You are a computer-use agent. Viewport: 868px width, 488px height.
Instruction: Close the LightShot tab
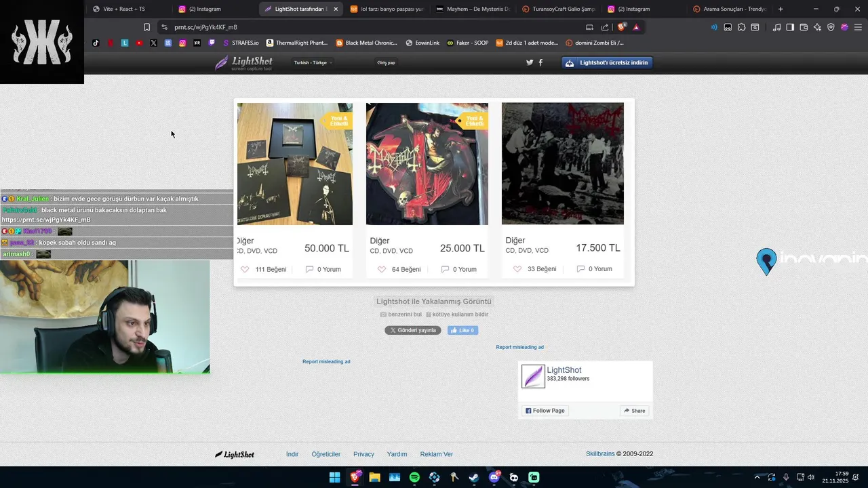click(336, 9)
